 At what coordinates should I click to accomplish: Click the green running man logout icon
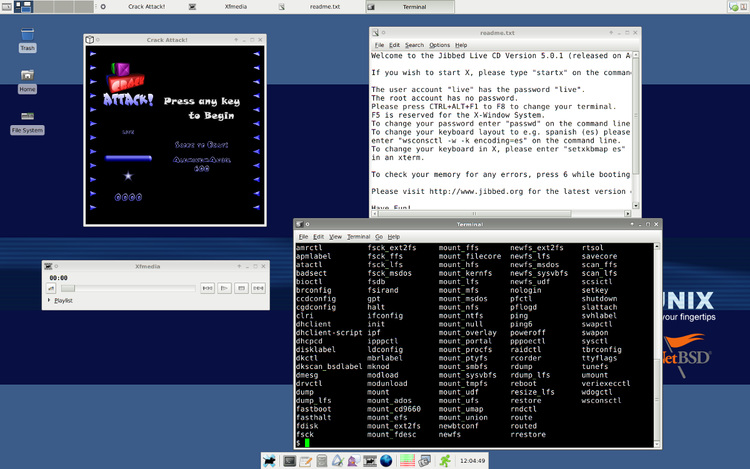tap(445, 461)
